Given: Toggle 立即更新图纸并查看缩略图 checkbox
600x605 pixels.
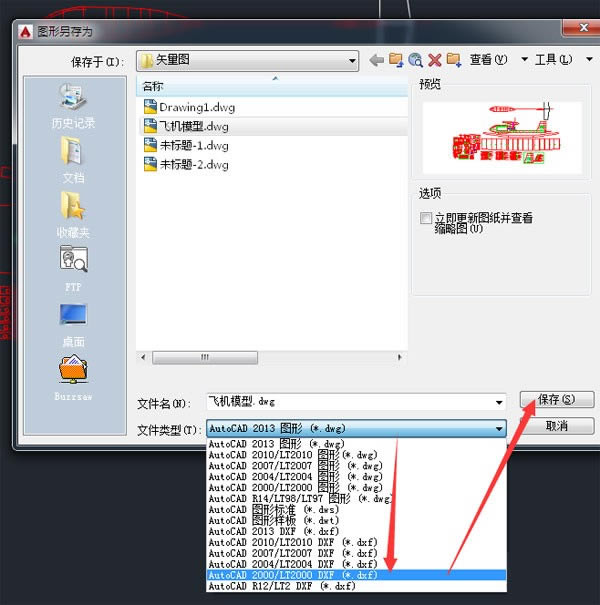Looking at the screenshot, I should (x=426, y=218).
